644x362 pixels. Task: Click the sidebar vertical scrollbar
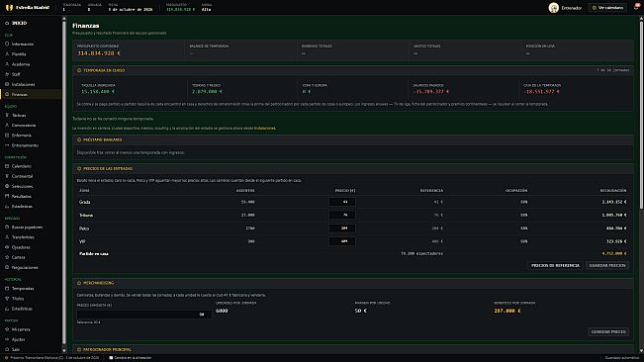pyautogui.click(x=63, y=183)
